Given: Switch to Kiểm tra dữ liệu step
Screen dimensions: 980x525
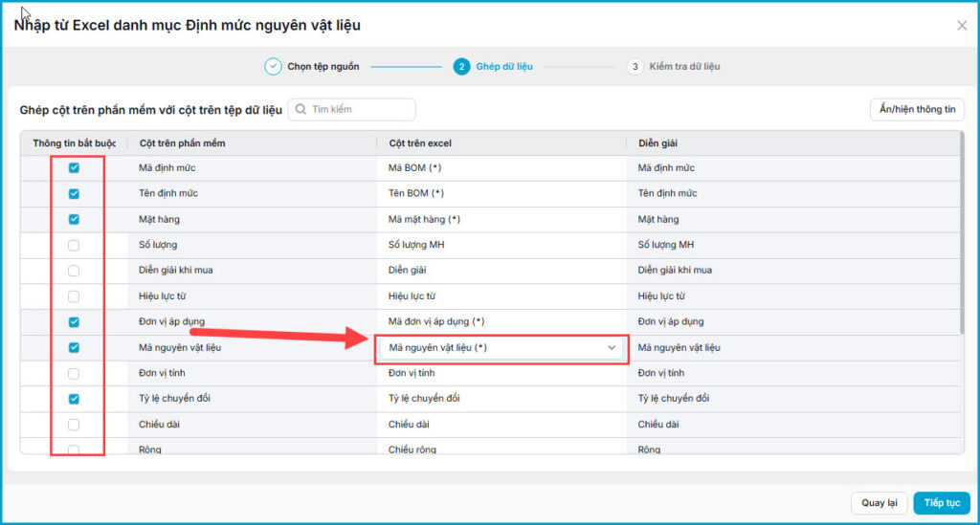Looking at the screenshot, I should pos(674,66).
